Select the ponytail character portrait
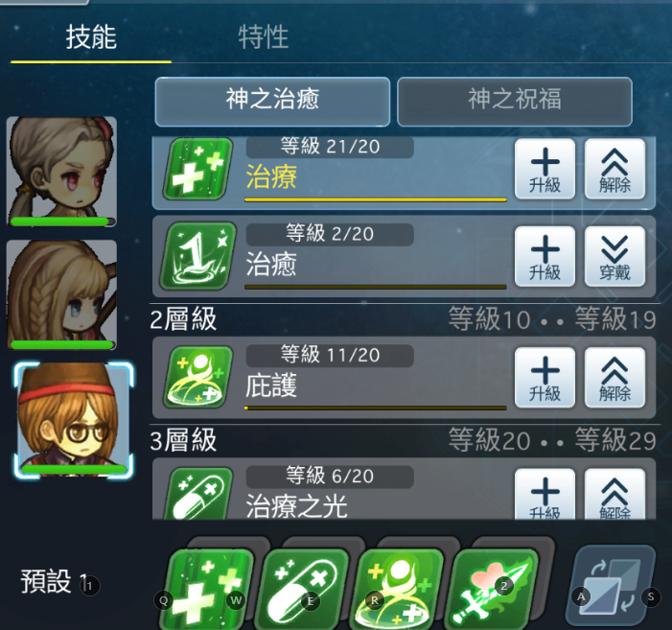 coord(61,172)
